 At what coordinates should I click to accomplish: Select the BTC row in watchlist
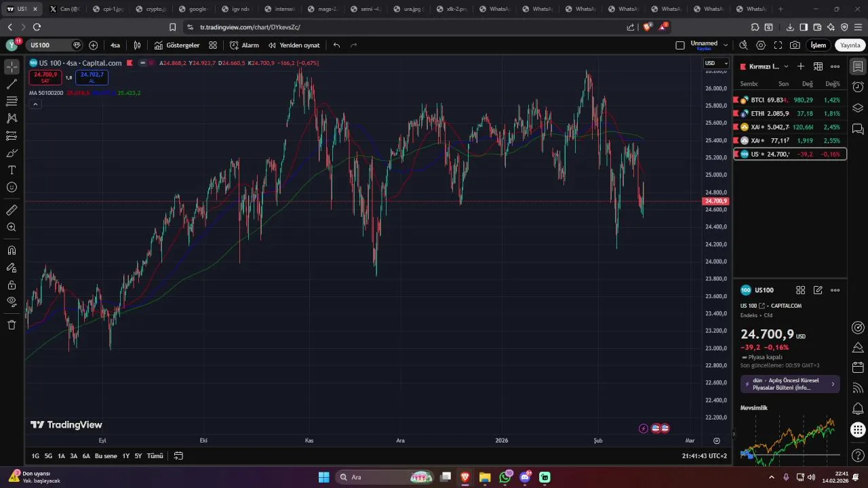[x=790, y=100]
